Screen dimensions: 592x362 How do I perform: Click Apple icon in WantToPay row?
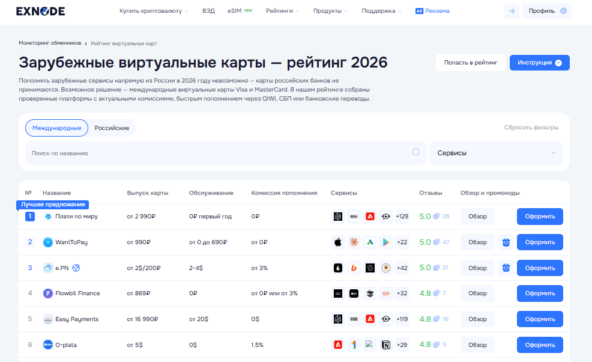338,242
